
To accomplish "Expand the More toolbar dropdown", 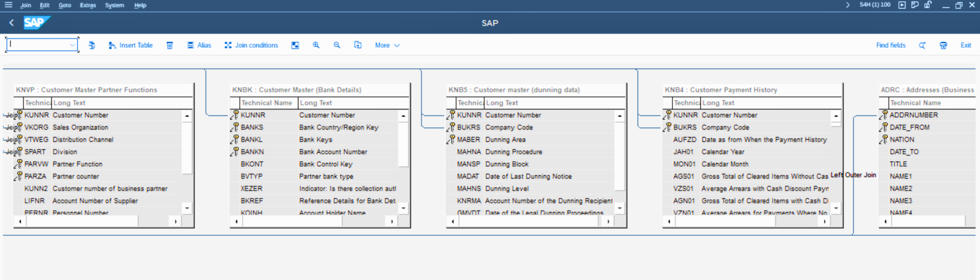I will click(387, 45).
